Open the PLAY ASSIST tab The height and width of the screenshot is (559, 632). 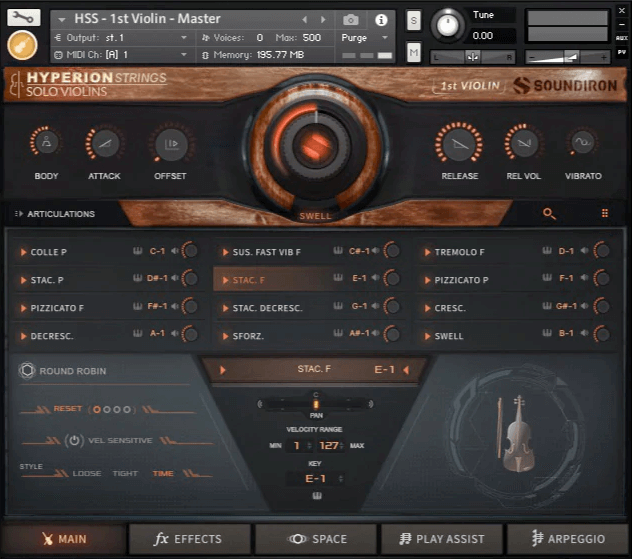tap(442, 539)
